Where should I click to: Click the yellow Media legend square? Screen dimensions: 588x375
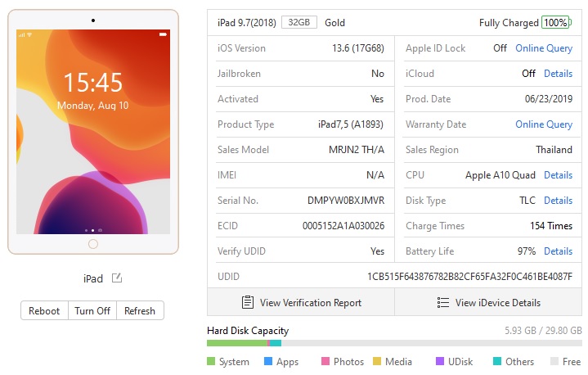tap(377, 361)
